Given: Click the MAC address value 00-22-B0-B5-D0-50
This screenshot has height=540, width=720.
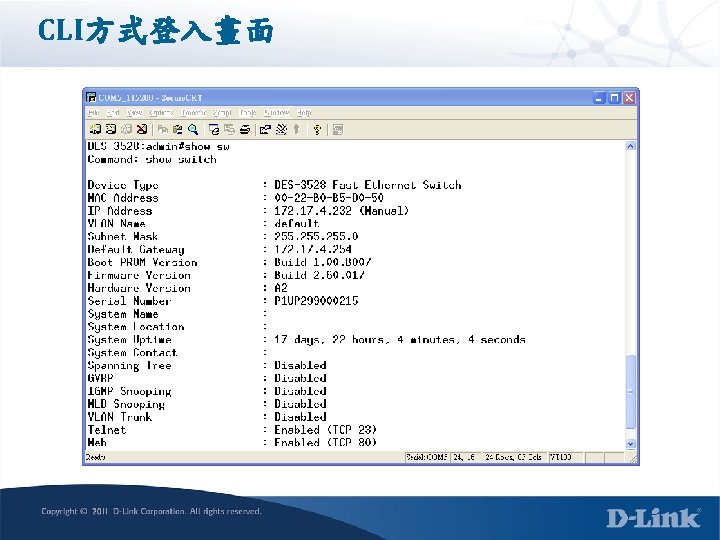Looking at the screenshot, I should (x=329, y=198).
